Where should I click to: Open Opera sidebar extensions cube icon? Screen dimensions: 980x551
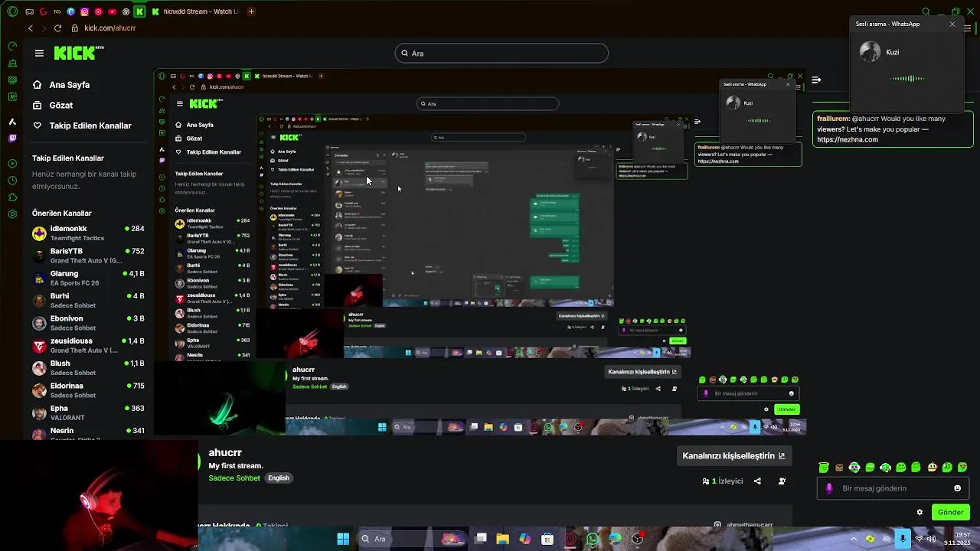pos(12,197)
